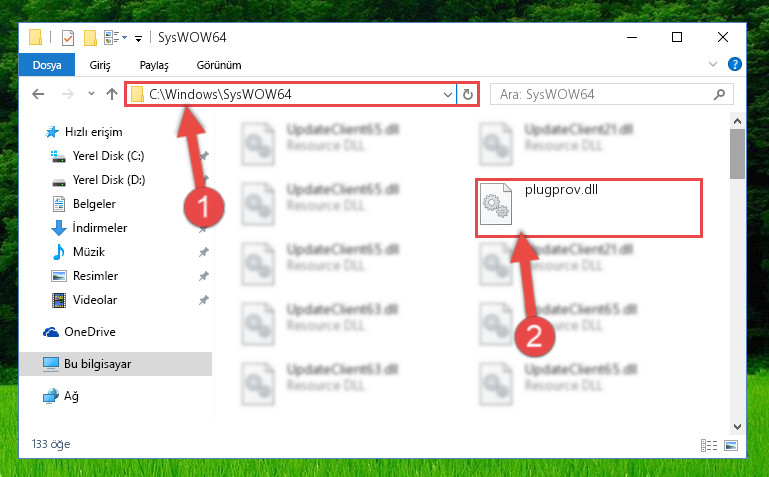This screenshot has height=477, width=769.
Task: Expand the ribbon with the chevron
Action: point(713,64)
